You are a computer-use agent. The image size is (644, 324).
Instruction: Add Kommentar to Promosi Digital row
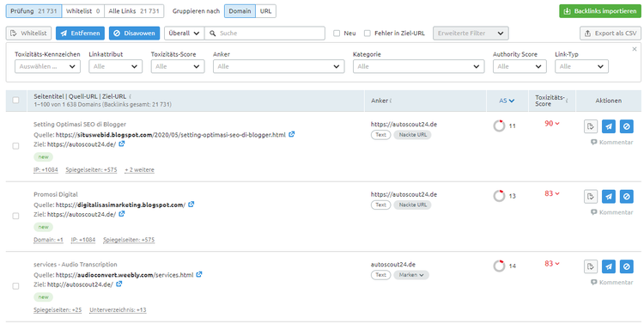point(612,212)
